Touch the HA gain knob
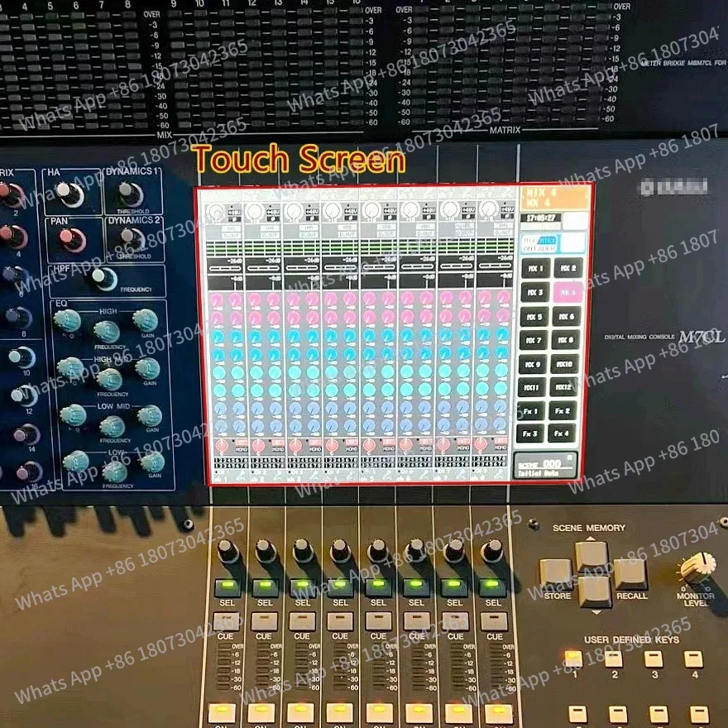 70,194
